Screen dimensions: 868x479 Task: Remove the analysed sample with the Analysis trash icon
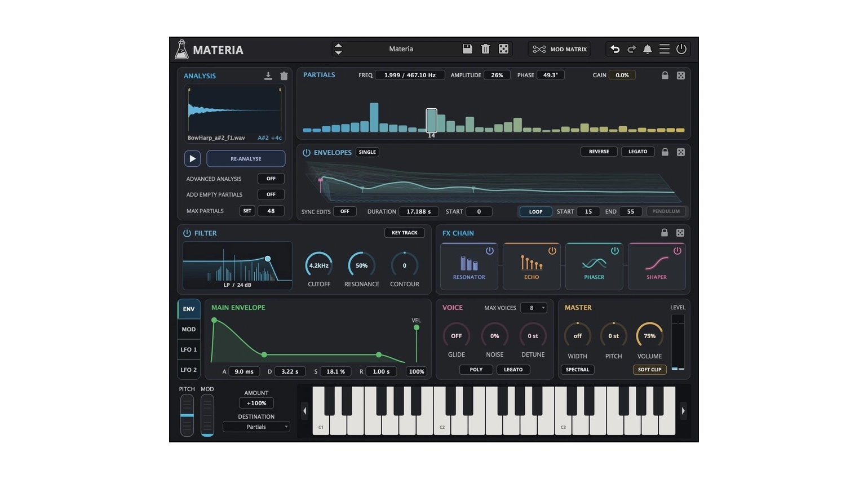tap(284, 76)
